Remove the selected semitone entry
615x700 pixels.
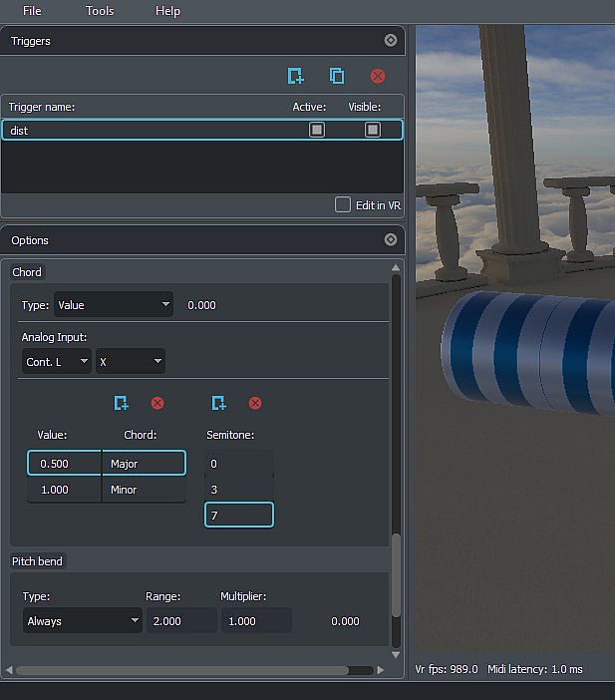pyautogui.click(x=255, y=403)
